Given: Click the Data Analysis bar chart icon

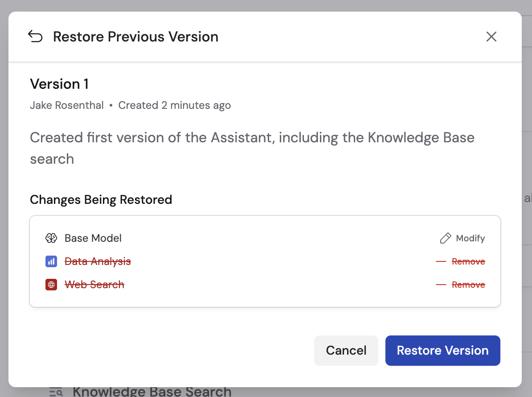Looking at the screenshot, I should click(51, 261).
